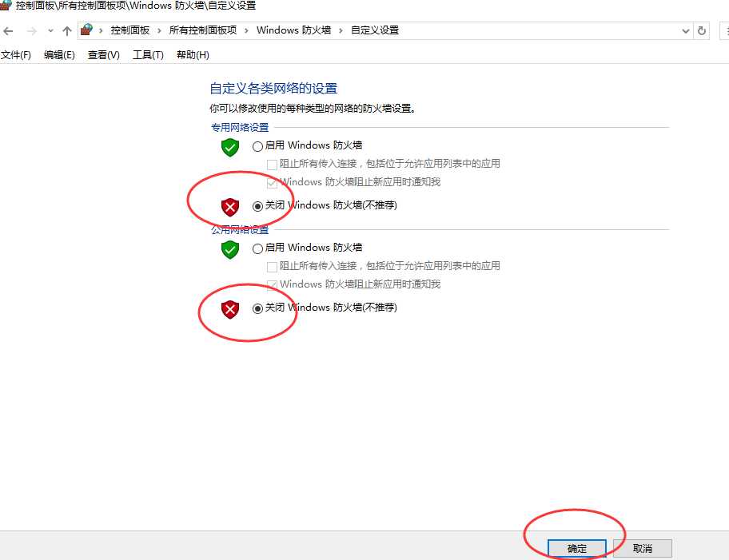This screenshot has height=560, width=729.
Task: Click the title bar firewall window icon
Action: point(5,5)
